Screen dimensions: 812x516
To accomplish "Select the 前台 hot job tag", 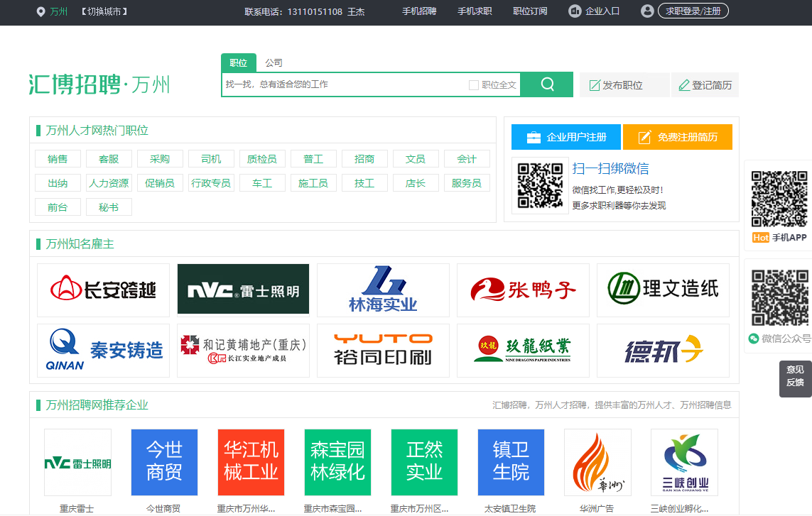I will point(58,207).
